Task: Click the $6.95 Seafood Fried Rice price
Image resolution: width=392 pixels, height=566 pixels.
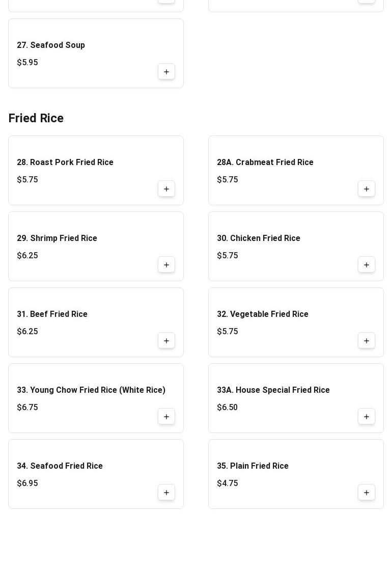Action: [27, 483]
